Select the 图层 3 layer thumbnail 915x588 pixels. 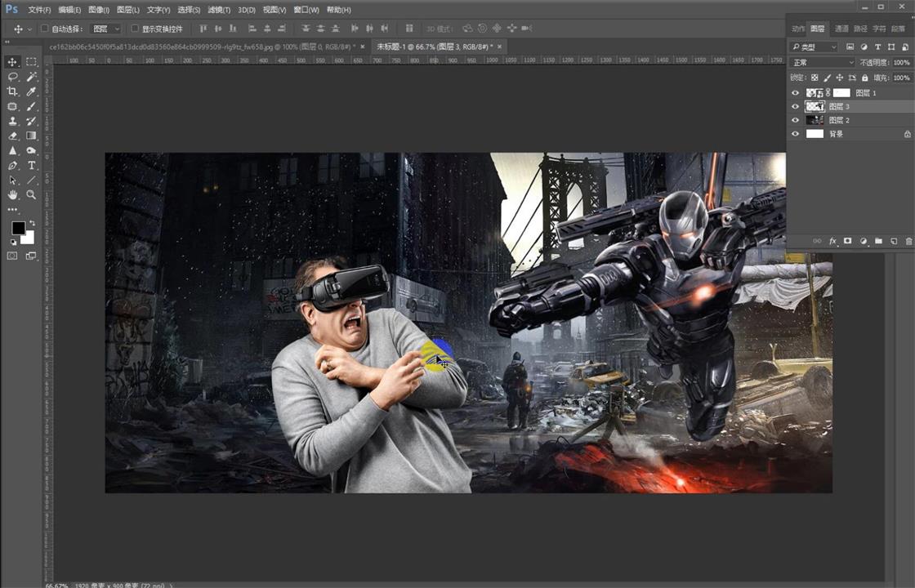[815, 106]
